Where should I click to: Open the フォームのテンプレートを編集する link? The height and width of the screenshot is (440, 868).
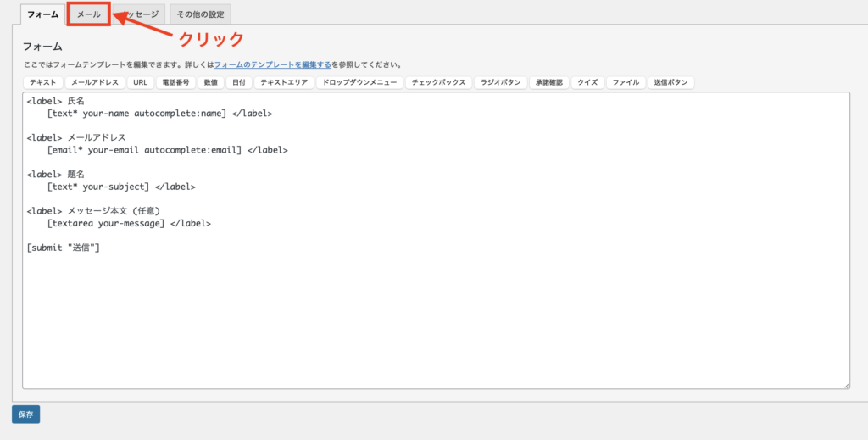[272, 64]
